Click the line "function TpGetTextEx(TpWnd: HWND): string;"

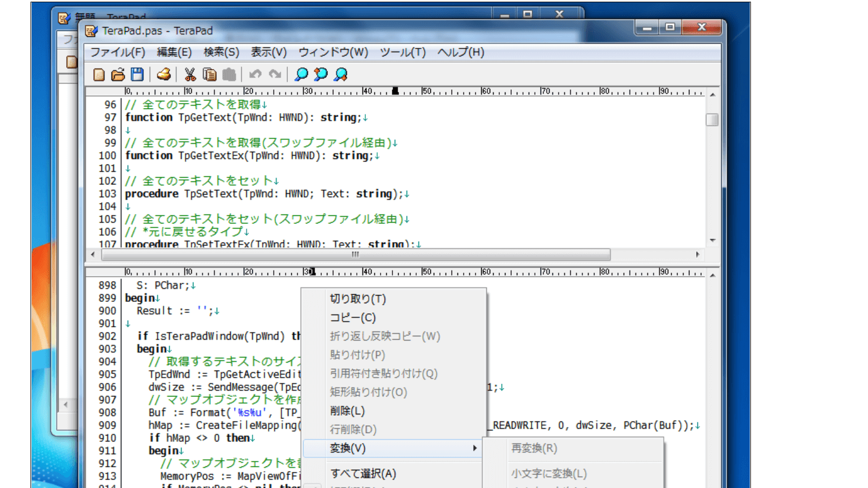click(x=249, y=156)
